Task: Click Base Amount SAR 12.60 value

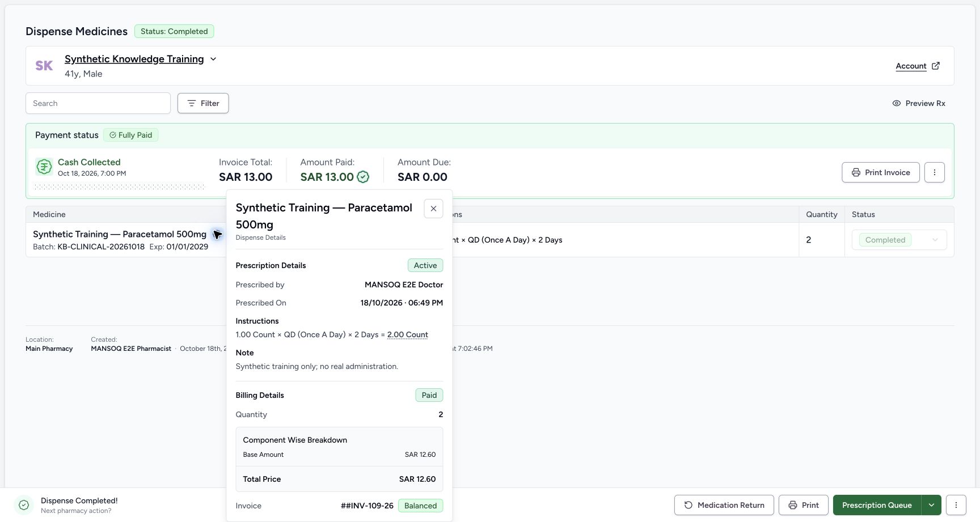Action: point(420,455)
